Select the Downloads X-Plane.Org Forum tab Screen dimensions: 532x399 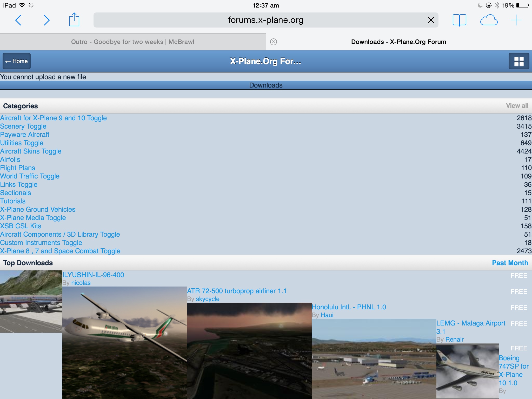(x=398, y=42)
